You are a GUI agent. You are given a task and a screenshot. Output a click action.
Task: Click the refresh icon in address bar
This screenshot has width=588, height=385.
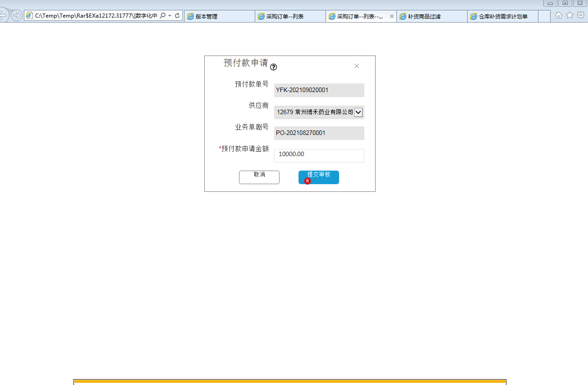tap(177, 15)
